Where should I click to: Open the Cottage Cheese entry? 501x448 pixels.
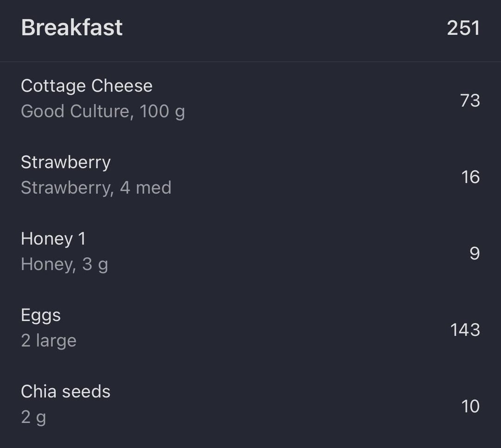tap(250, 99)
